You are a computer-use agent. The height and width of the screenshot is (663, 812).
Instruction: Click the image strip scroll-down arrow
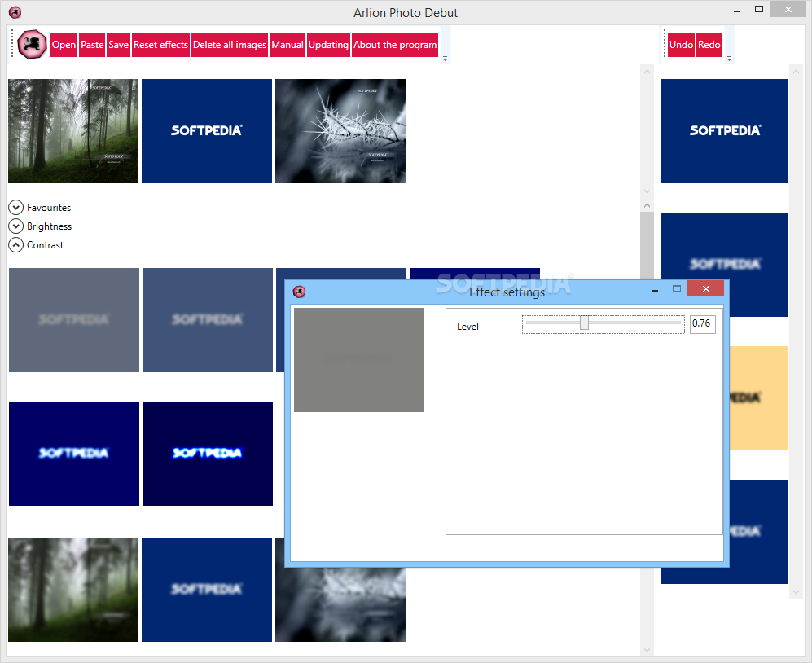pos(647,191)
